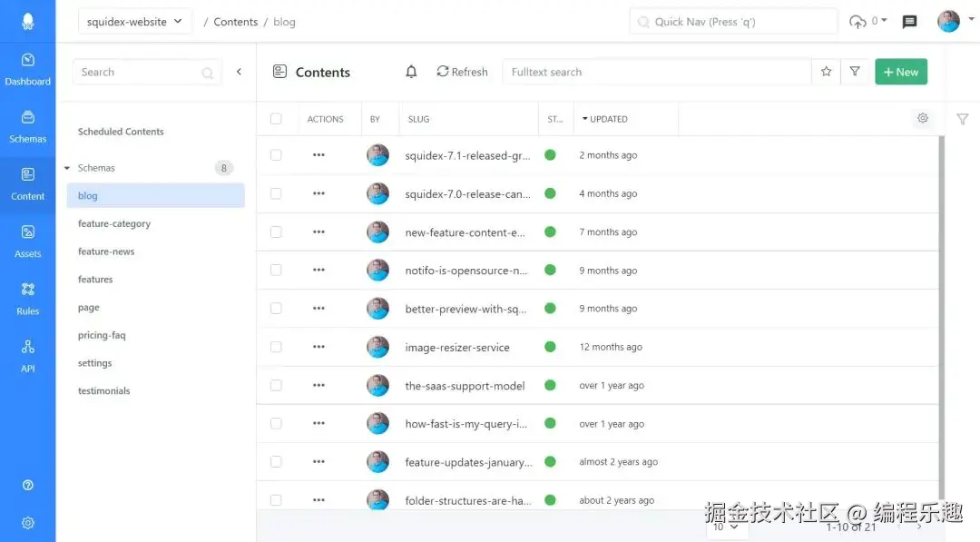Click author avatar of new-feature-content row
Screen dimensions: 980x542
point(377,232)
